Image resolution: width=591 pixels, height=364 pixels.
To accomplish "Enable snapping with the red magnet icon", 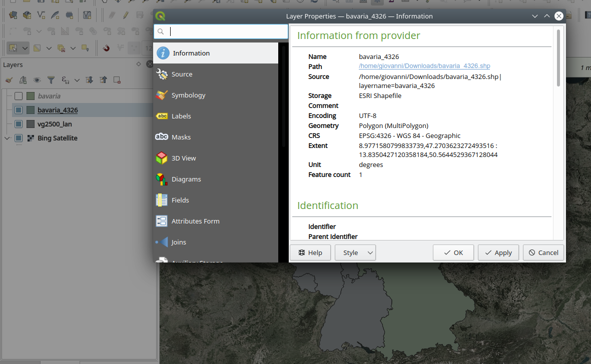I will 106,48.
